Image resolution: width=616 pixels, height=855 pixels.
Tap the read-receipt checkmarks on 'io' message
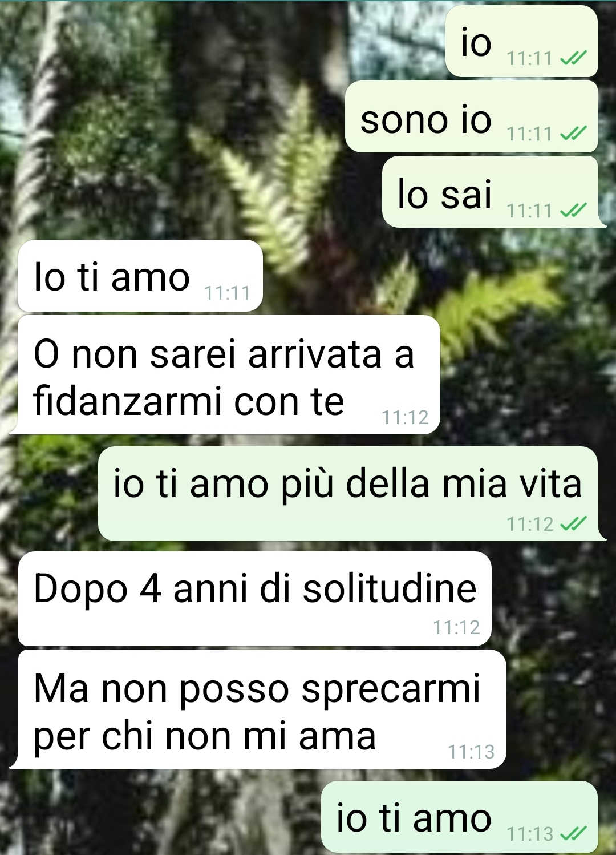coord(573,58)
